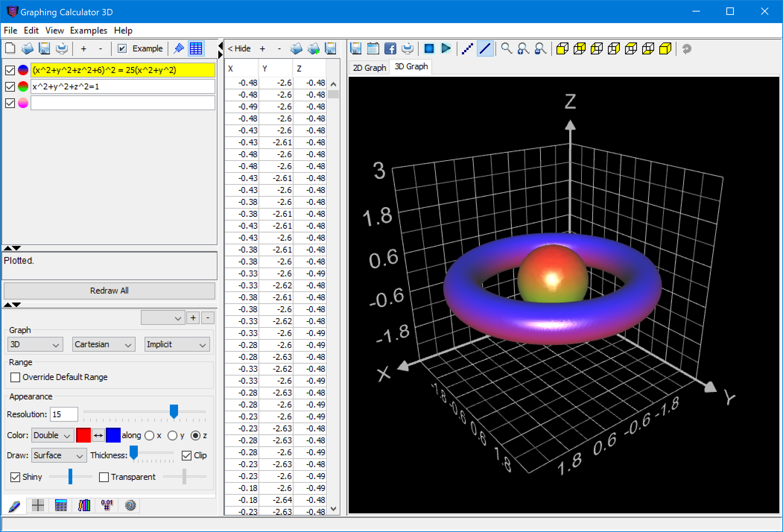Click the pin icon beside Example

(179, 48)
